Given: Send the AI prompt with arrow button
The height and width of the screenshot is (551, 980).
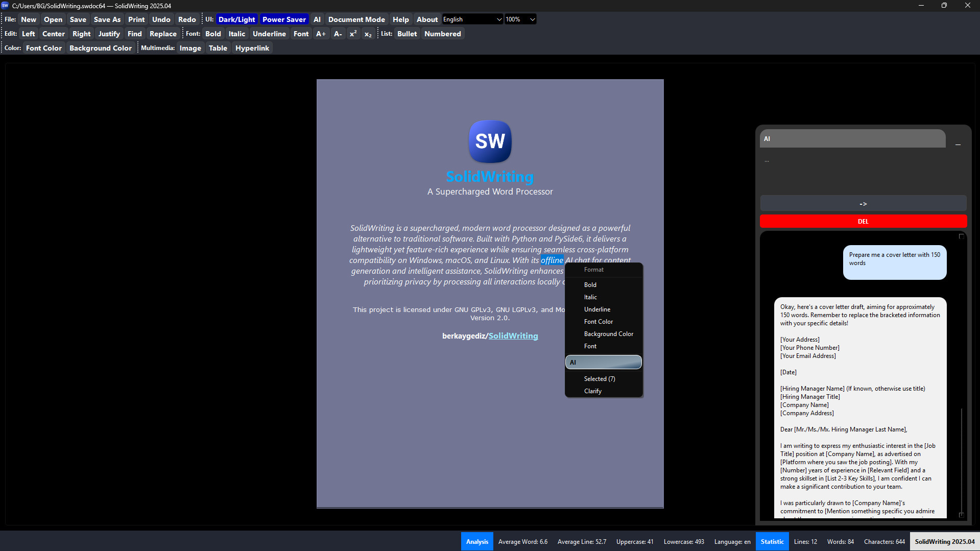Looking at the screenshot, I should tap(863, 204).
